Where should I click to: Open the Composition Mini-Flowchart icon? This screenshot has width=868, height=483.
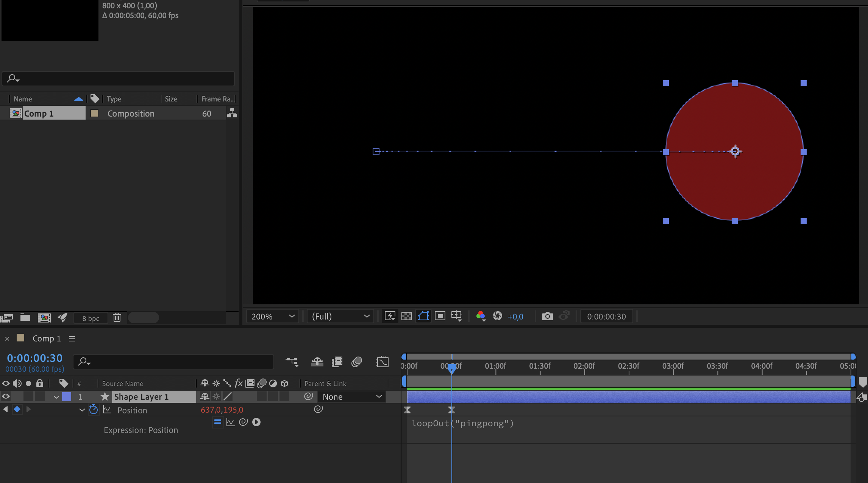[x=292, y=362]
